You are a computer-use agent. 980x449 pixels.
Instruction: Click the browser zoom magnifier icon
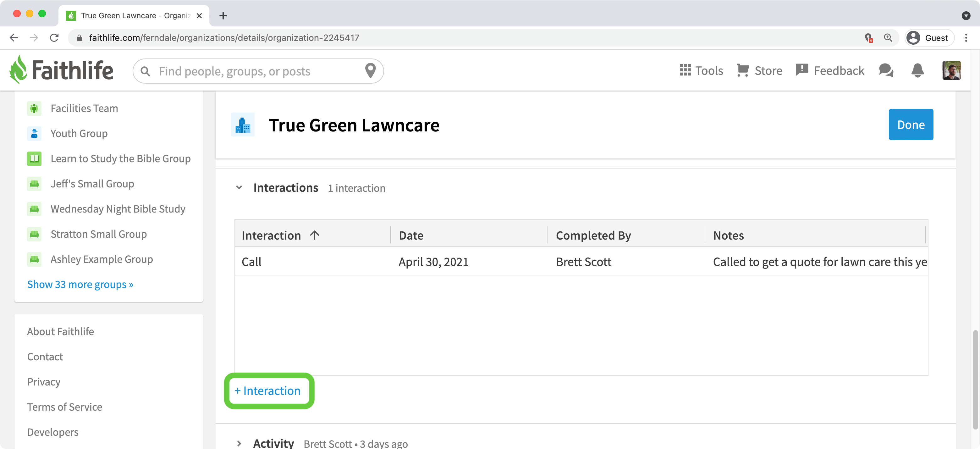888,38
